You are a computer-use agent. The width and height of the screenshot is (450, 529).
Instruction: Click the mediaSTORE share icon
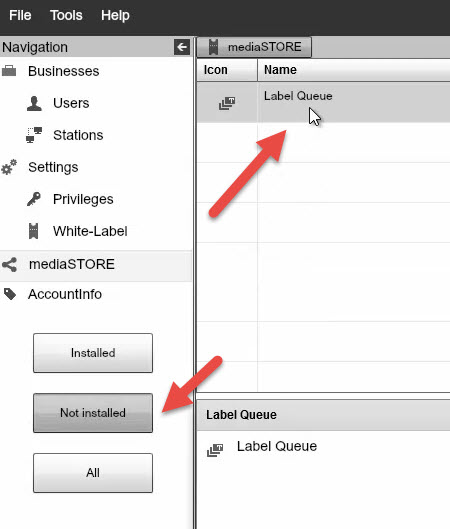pos(9,264)
